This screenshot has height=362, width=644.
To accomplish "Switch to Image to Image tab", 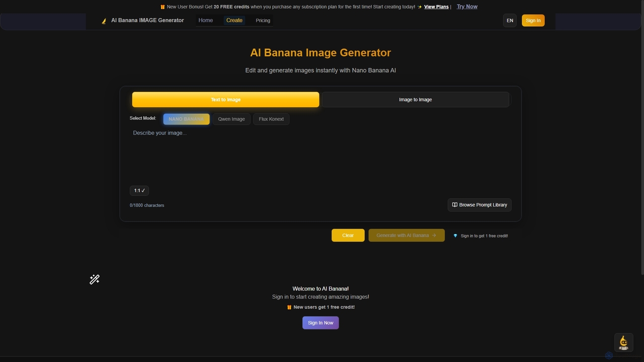I will (416, 100).
